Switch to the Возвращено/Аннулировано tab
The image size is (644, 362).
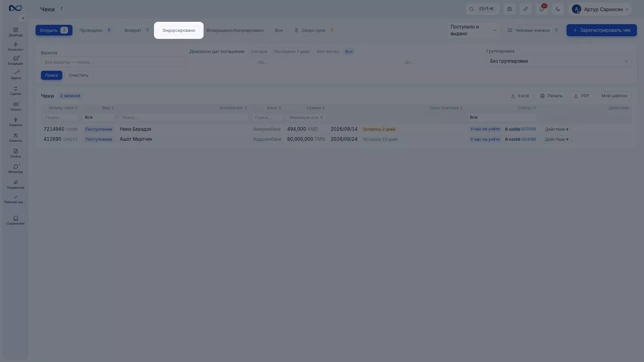coord(235,30)
